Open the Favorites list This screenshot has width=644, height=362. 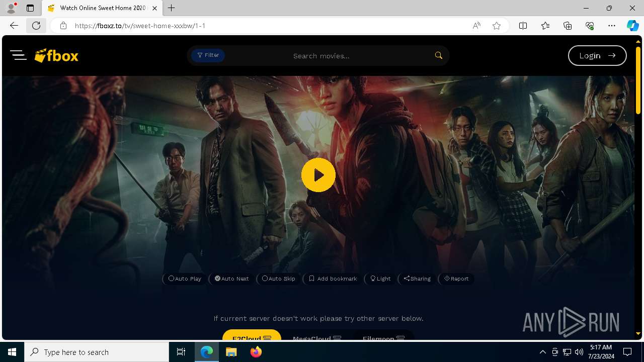point(545,26)
